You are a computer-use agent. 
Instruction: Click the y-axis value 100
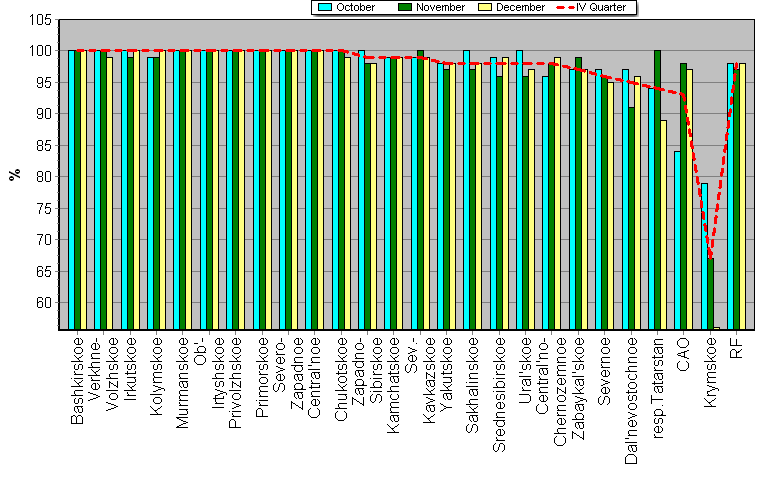coord(40,51)
